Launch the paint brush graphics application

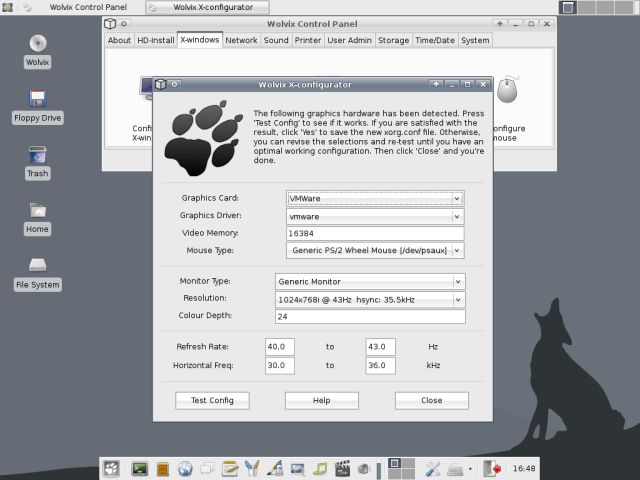tap(275, 469)
